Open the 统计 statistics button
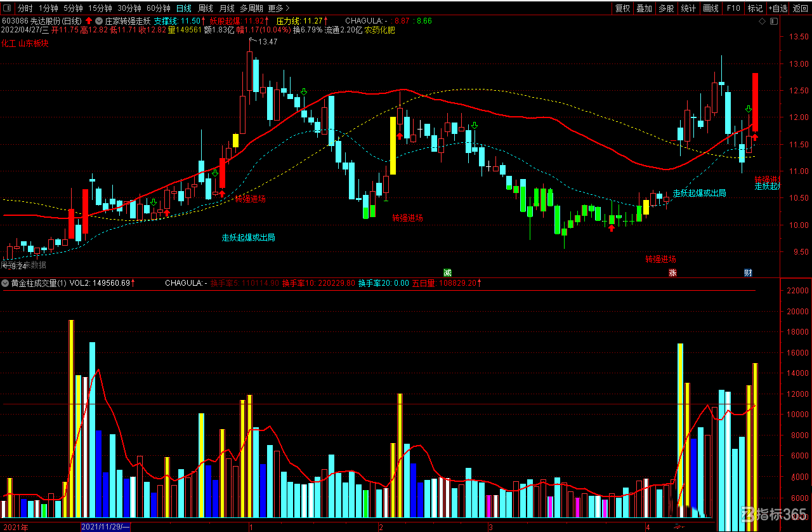This screenshot has height=532, width=812. [x=688, y=8]
